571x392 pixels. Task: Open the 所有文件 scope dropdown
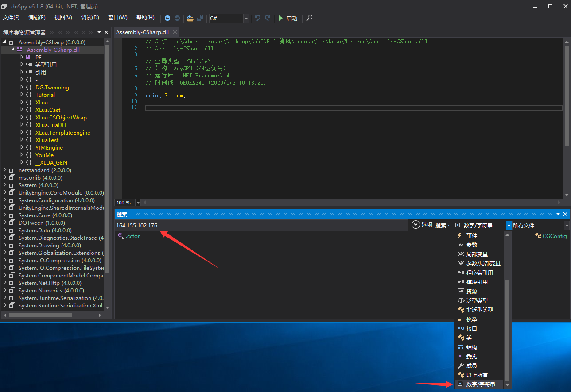click(x=567, y=226)
